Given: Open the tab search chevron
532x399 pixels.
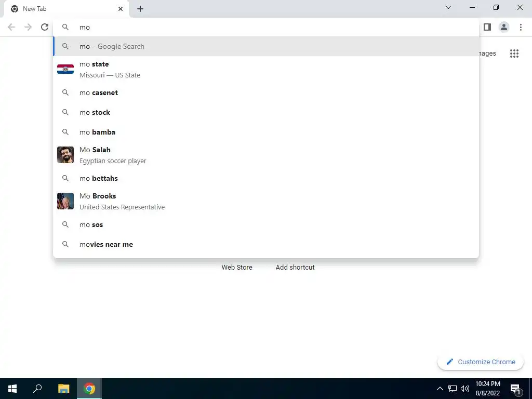Looking at the screenshot, I should (448, 7).
